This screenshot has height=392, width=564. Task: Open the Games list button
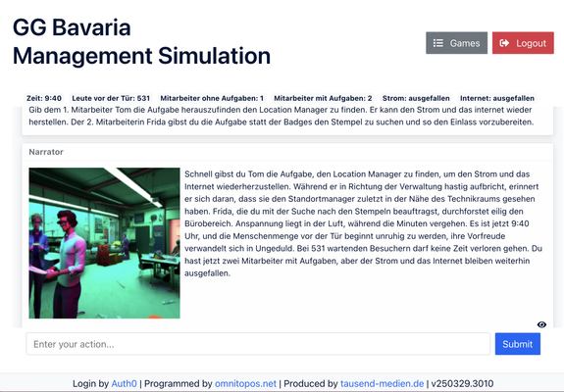(456, 43)
